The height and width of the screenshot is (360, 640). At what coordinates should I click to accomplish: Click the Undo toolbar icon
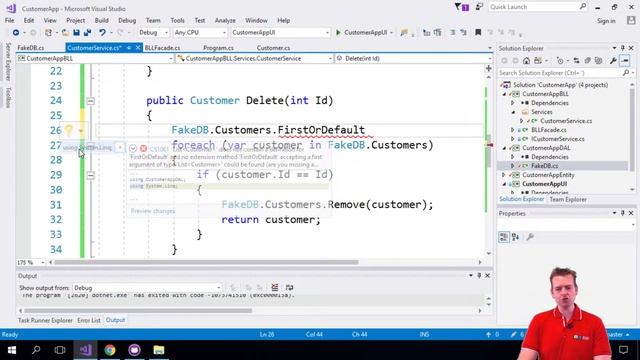(102, 32)
